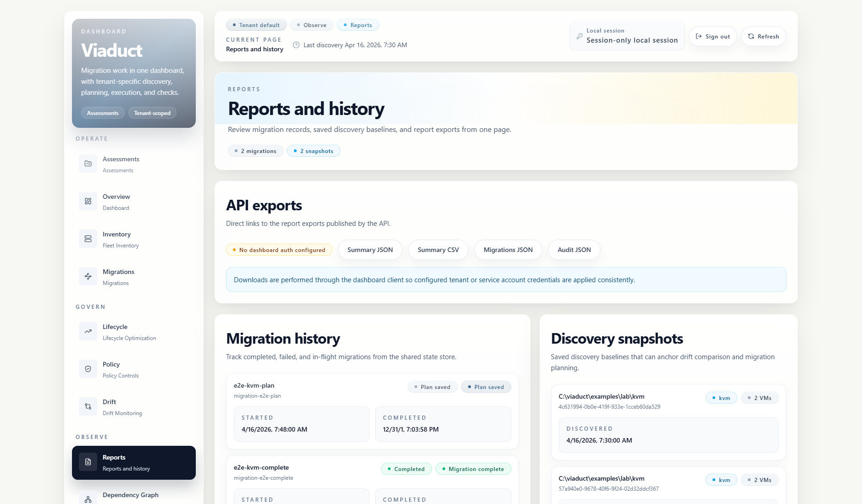The height and width of the screenshot is (504, 862).
Task: Click the sign out arrow icon
Action: point(699,36)
